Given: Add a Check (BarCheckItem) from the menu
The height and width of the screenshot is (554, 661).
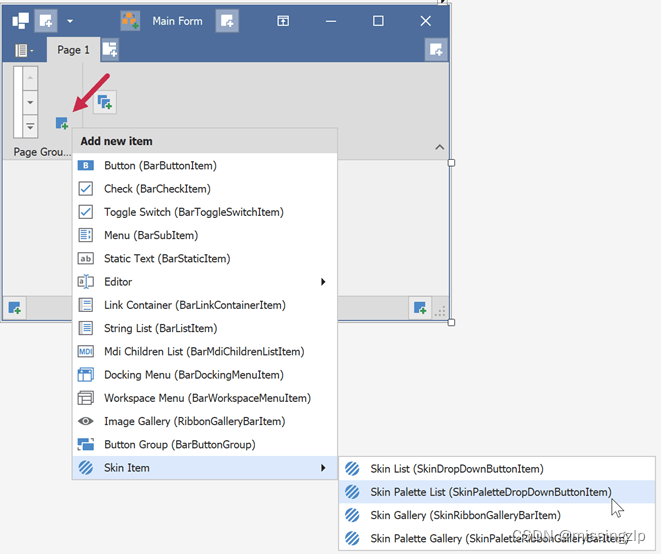Looking at the screenshot, I should (157, 189).
